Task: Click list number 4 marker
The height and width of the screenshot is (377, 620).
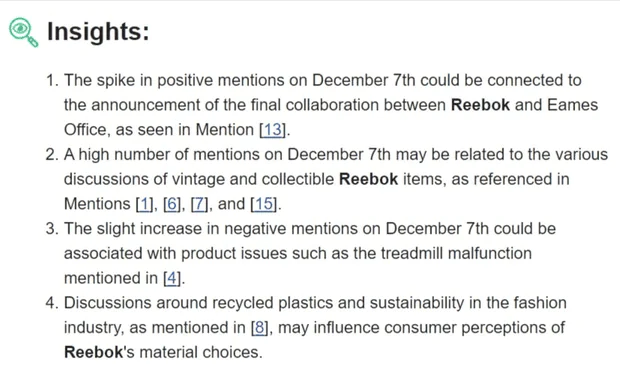Action: tap(52, 303)
